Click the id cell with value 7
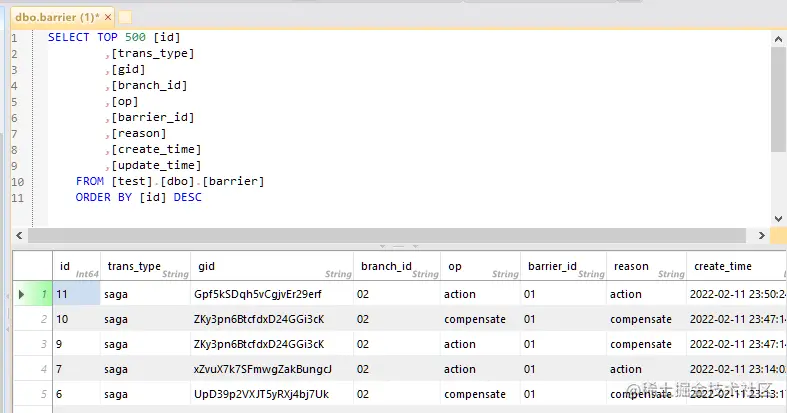This screenshot has height=413, width=787. tap(76, 369)
